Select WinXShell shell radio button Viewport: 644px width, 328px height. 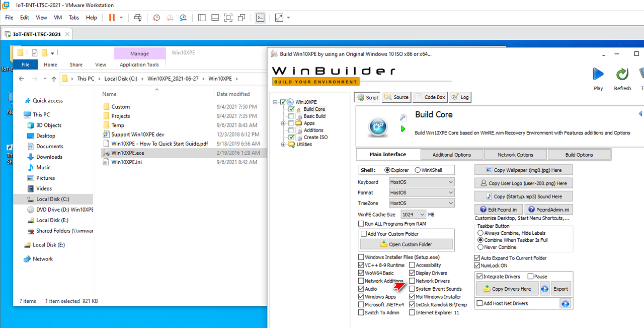coord(418,170)
